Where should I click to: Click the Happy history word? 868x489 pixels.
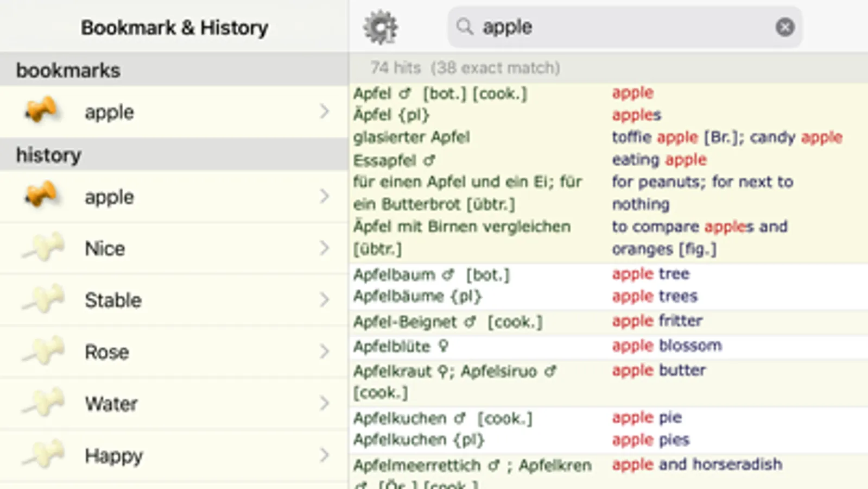(x=113, y=456)
